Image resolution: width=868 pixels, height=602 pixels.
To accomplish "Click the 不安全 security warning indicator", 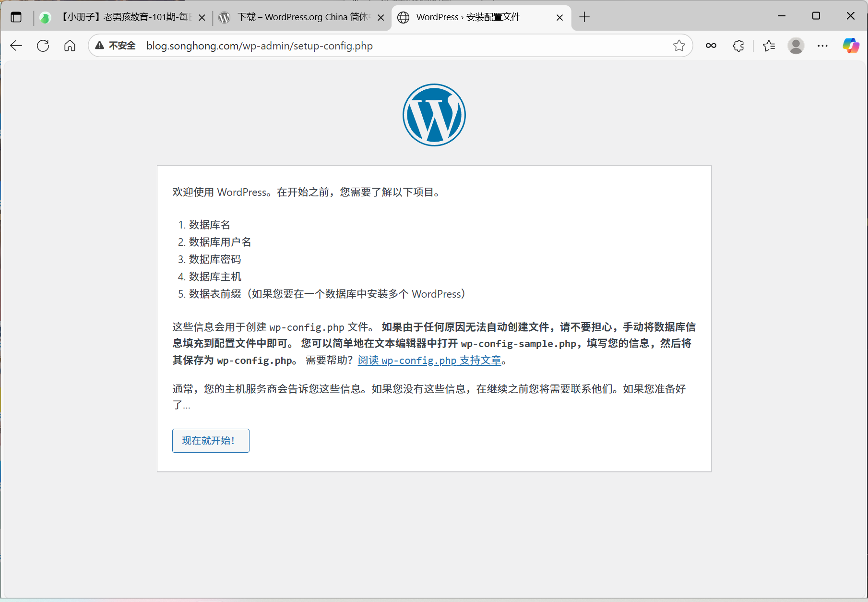I will click(x=116, y=46).
